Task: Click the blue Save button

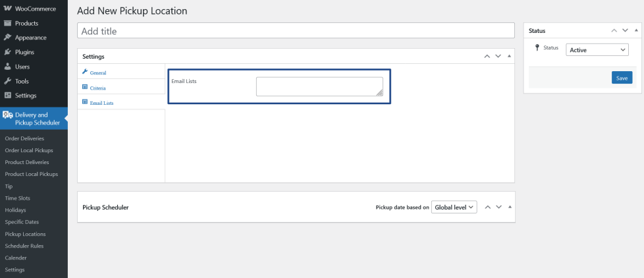Action: pyautogui.click(x=622, y=78)
